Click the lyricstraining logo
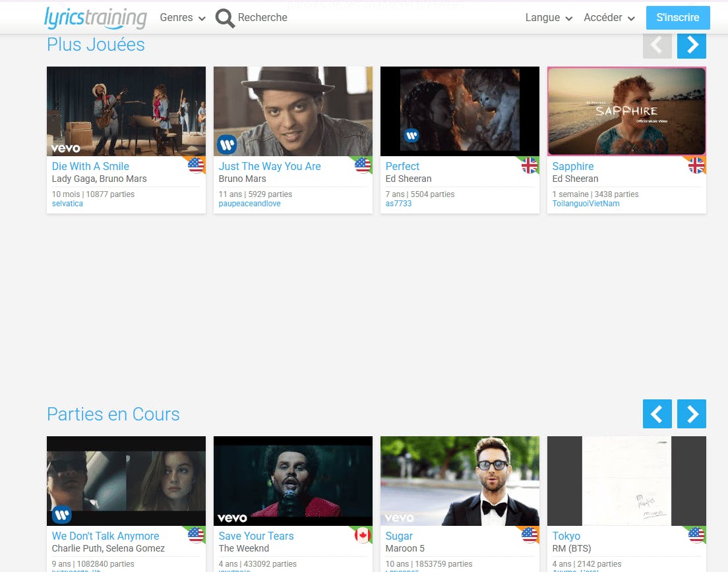The height and width of the screenshot is (572, 728). click(96, 18)
